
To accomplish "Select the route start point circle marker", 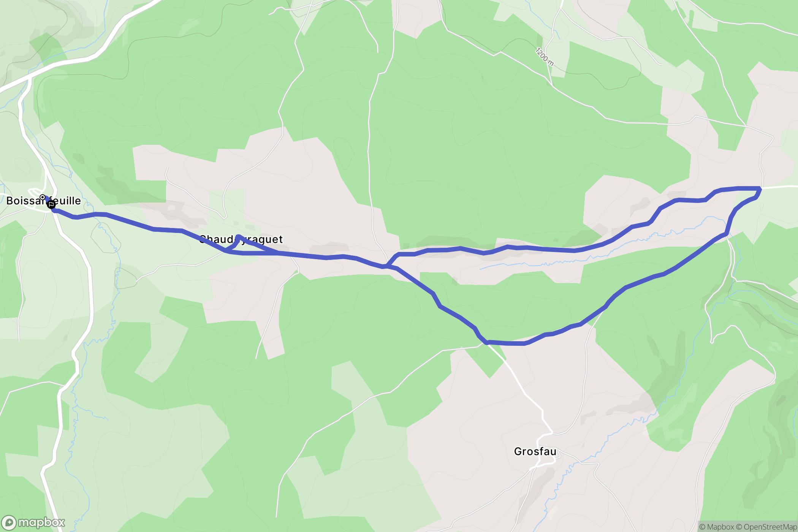I will 43,197.
